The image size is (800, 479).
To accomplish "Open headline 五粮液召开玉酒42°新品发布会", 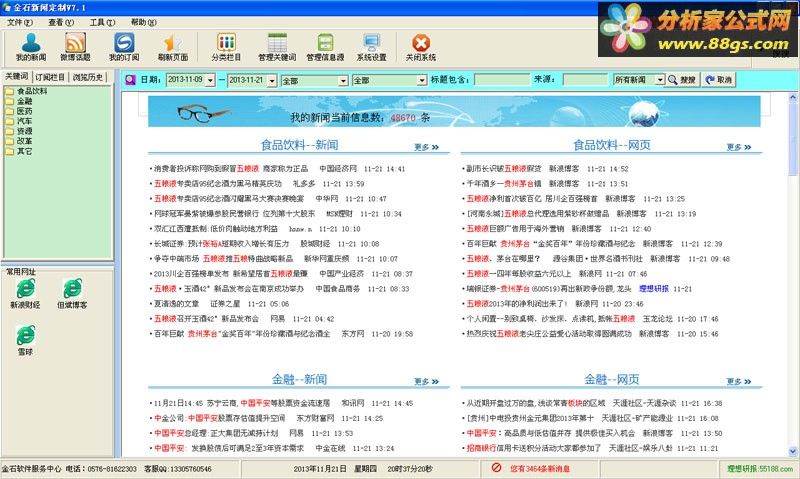I will tap(206, 319).
